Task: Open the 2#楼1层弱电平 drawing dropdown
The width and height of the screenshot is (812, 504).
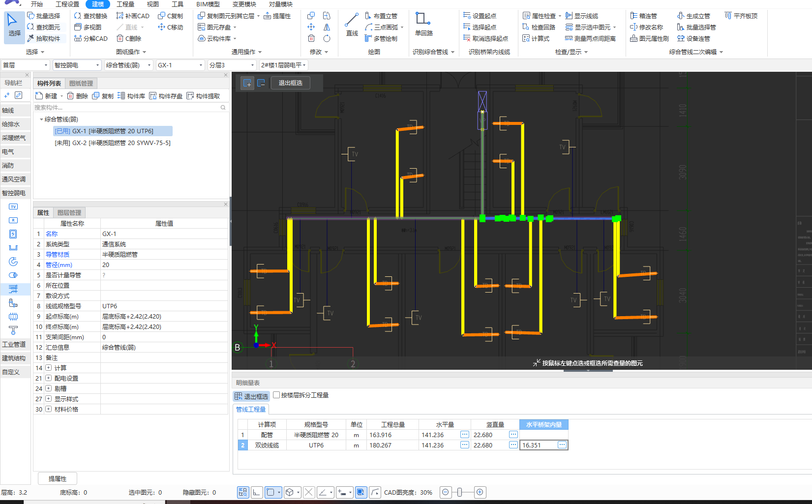Action: pyautogui.click(x=283, y=65)
